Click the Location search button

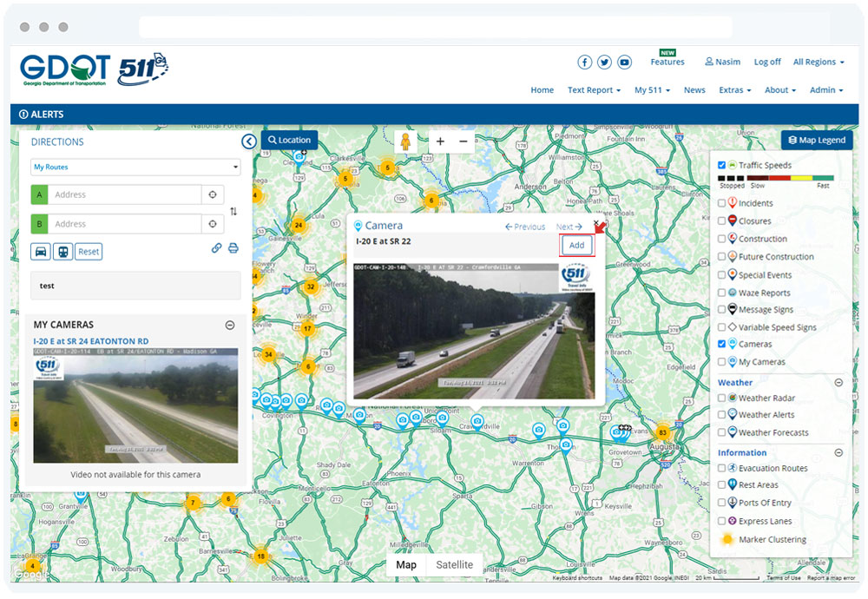point(290,140)
